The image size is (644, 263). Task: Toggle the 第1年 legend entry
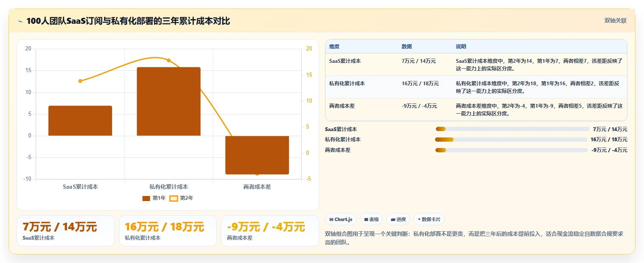click(154, 198)
